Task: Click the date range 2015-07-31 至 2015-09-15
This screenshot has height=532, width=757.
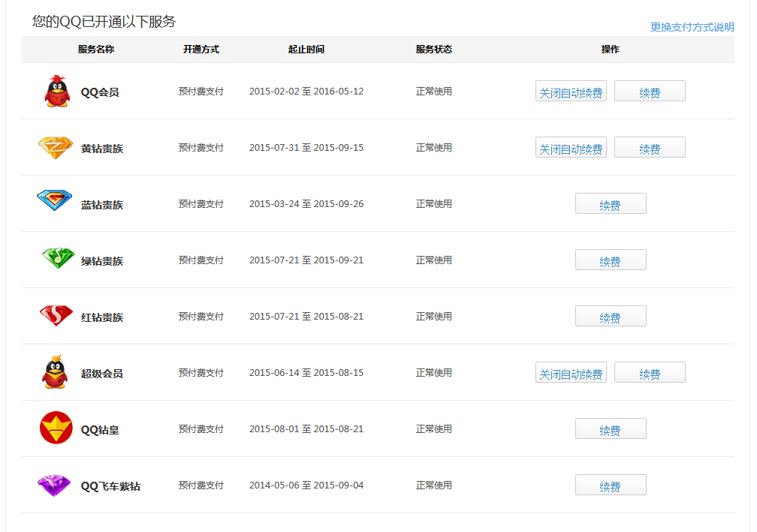Action: 306,148
